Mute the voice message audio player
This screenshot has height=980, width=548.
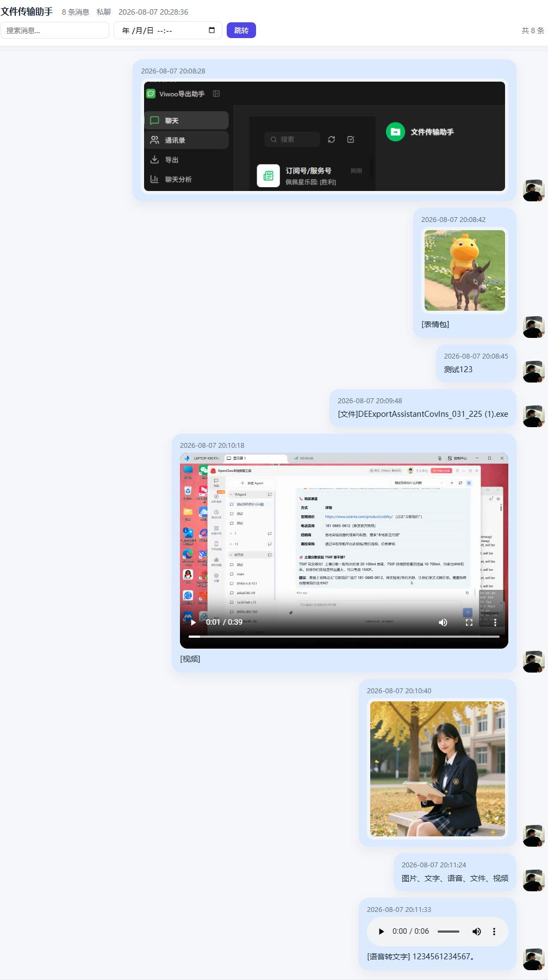[477, 931]
